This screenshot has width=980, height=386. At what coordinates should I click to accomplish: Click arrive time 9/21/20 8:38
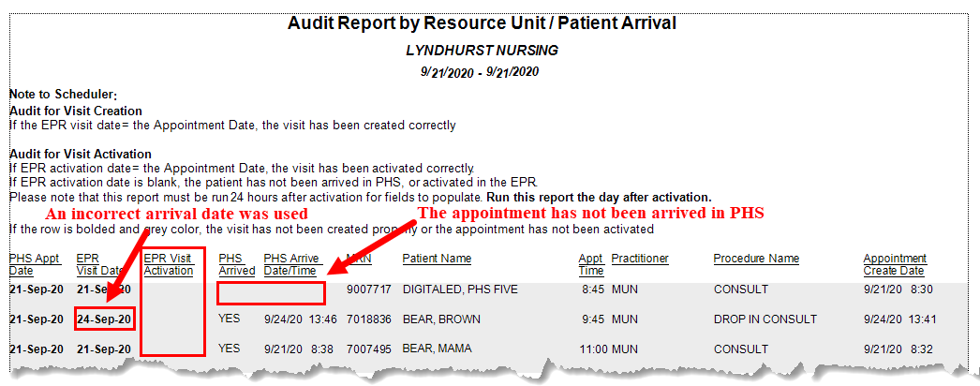pos(299,349)
